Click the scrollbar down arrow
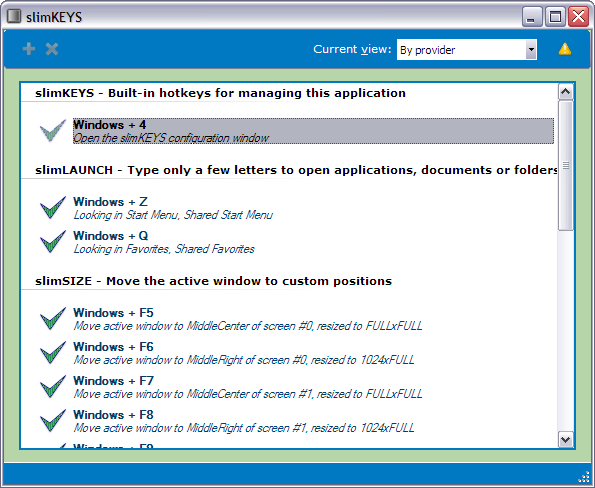 566,440
